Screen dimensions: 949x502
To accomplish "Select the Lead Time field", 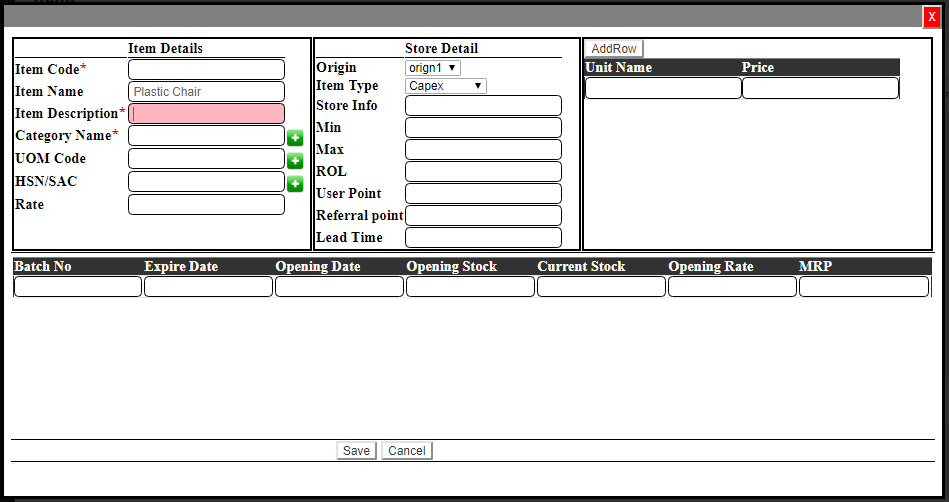I will point(483,238).
